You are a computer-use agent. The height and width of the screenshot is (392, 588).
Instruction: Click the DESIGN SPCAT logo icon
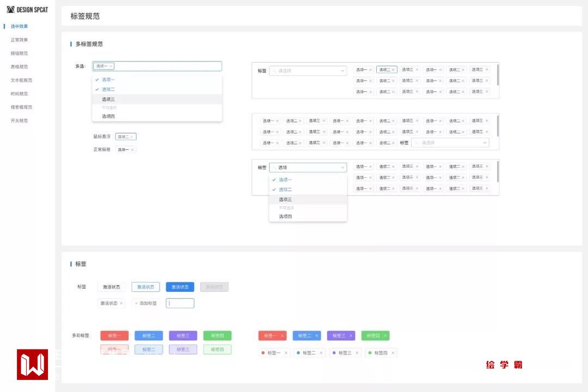(x=10, y=9)
